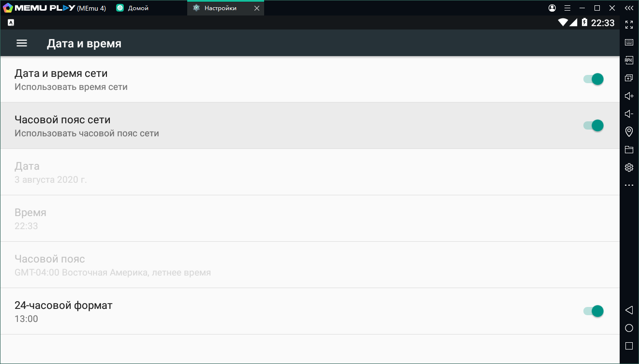Image resolution: width=639 pixels, height=364 pixels.
Task: Collapse the sidebar with the triple chevron
Action: point(629,8)
